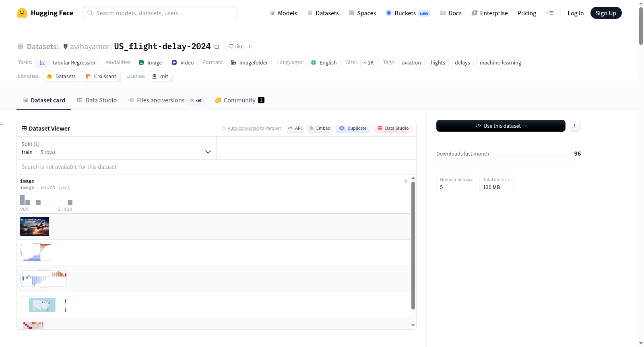The width and height of the screenshot is (644, 347).
Task: Open the heatmap thumbnail in last row
Action: tap(32, 326)
